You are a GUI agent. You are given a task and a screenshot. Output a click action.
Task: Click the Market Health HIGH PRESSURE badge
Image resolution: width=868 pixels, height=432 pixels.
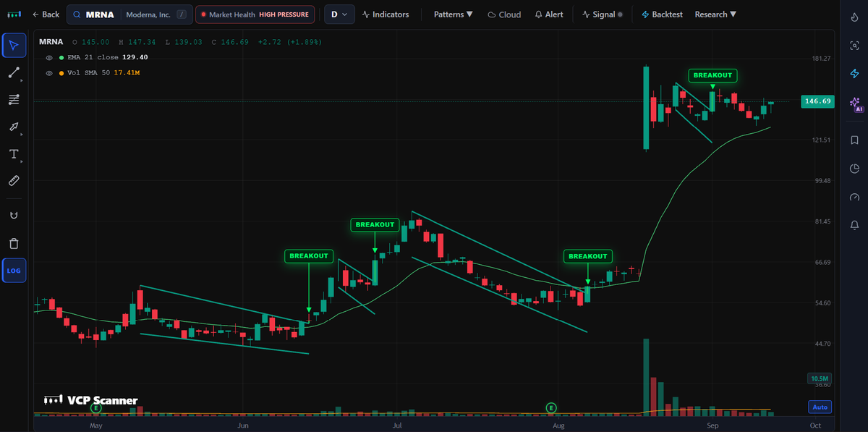click(x=255, y=14)
